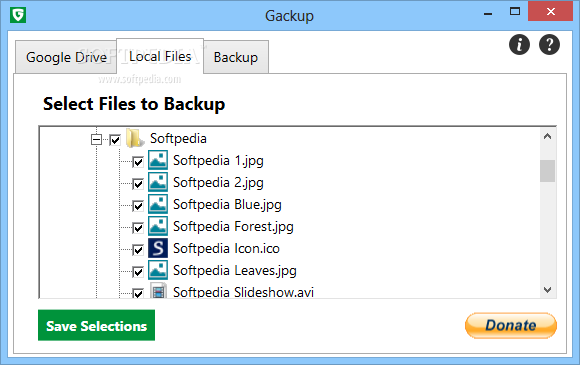Viewport: 580px width, 365px height.
Task: Collapse the Softpedia folder tree node
Action: pos(96,139)
